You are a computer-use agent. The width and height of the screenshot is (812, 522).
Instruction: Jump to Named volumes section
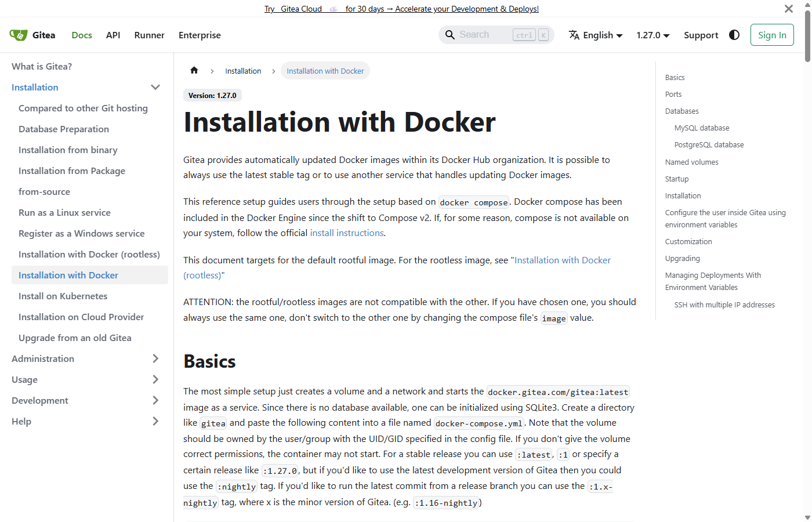pos(692,162)
